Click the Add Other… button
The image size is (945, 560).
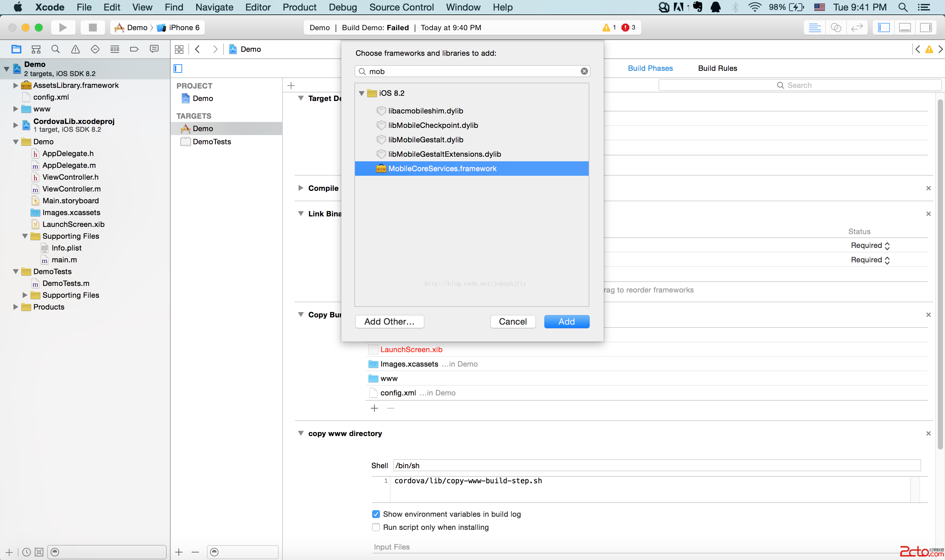(x=389, y=322)
